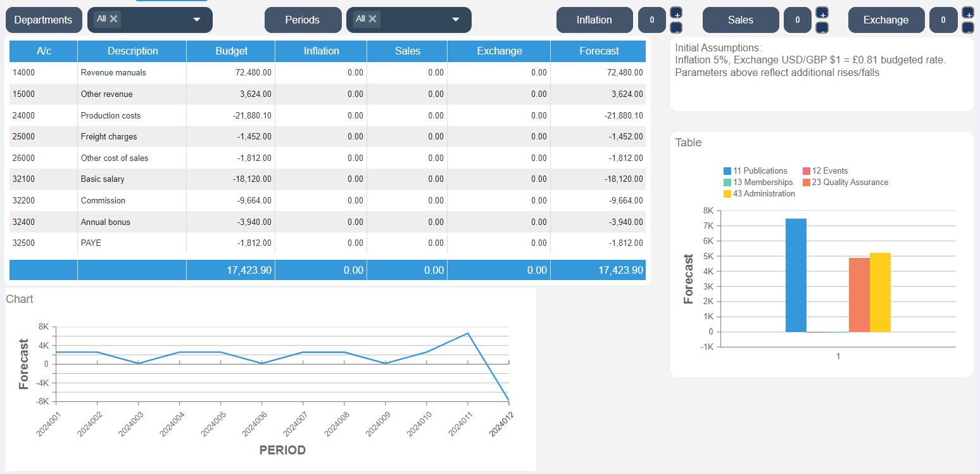Sort by the A/c column header
Screen dimensions: 980x474
[x=44, y=51]
